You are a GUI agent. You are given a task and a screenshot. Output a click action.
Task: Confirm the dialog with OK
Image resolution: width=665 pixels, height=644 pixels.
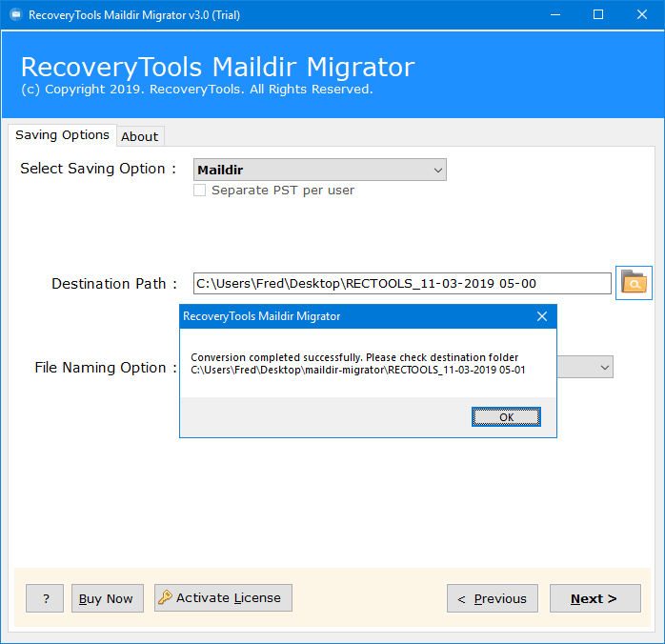[506, 417]
